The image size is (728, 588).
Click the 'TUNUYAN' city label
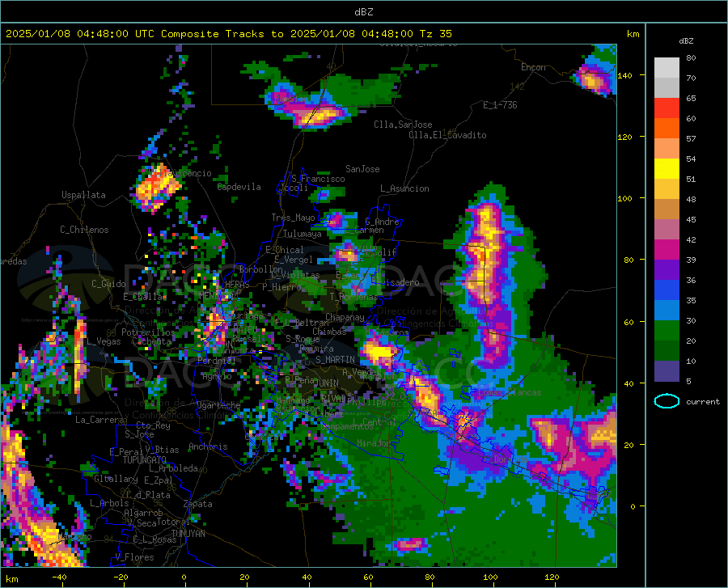coord(188,534)
